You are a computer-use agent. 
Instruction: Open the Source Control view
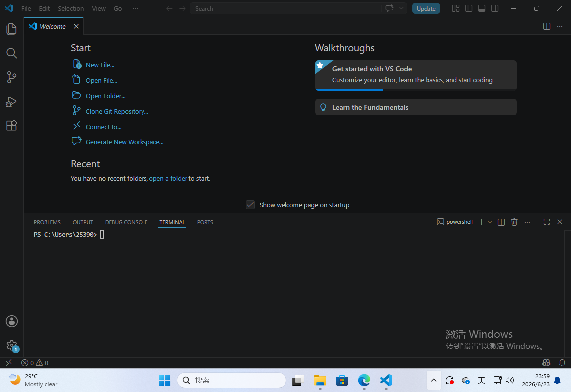point(11,77)
